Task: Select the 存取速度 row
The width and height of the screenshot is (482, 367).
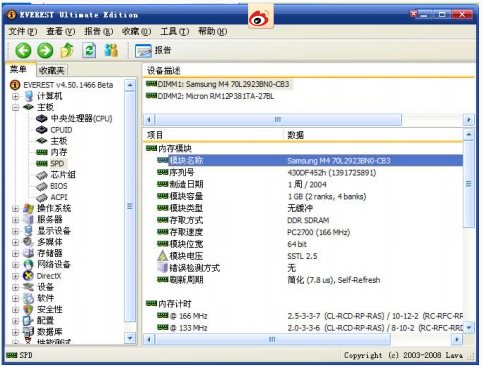Action: pos(310,232)
